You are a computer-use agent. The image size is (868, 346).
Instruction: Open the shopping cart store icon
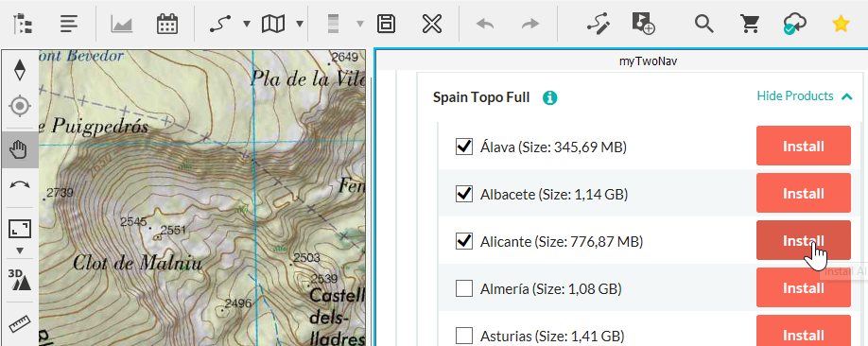(x=750, y=24)
